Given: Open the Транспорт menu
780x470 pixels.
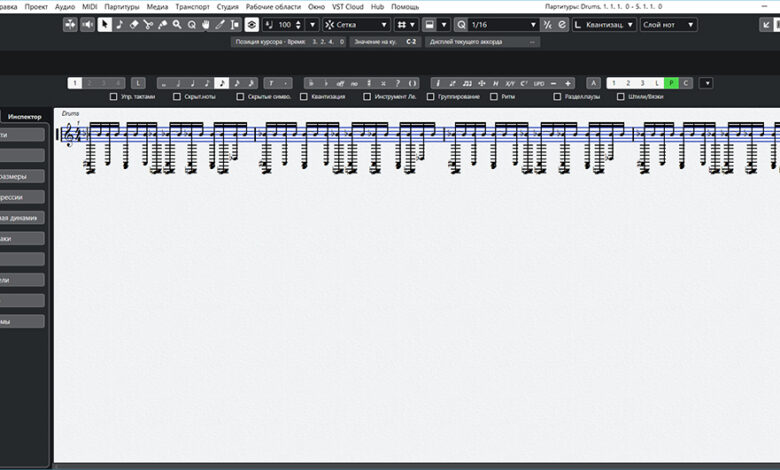Looking at the screenshot, I should point(193,6).
